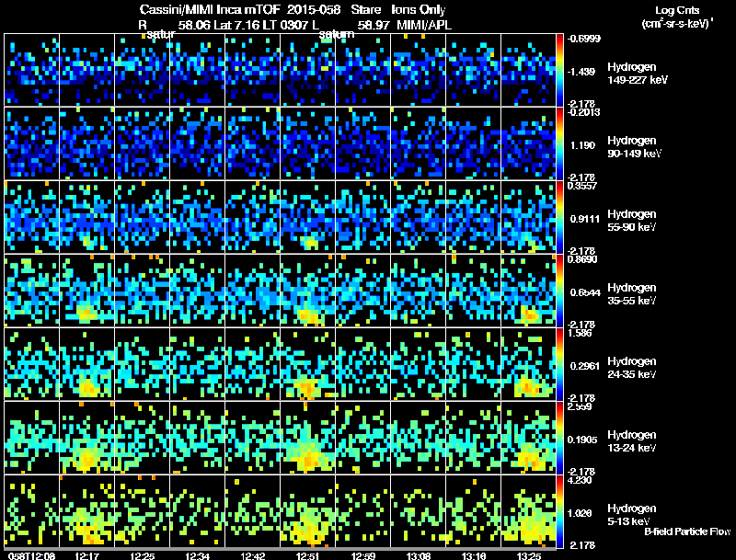Click the 'Hydrogen 90-149 keV' row label
The image size is (736, 560).
(634, 147)
